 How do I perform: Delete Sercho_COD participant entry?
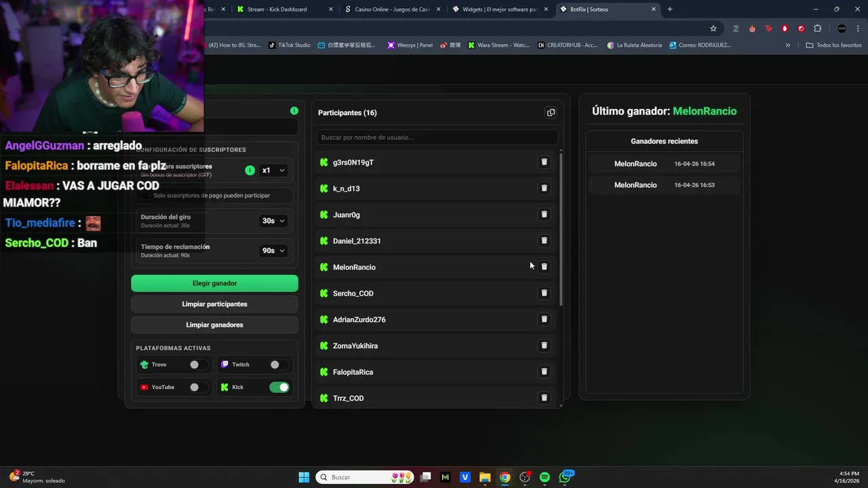pyautogui.click(x=544, y=293)
